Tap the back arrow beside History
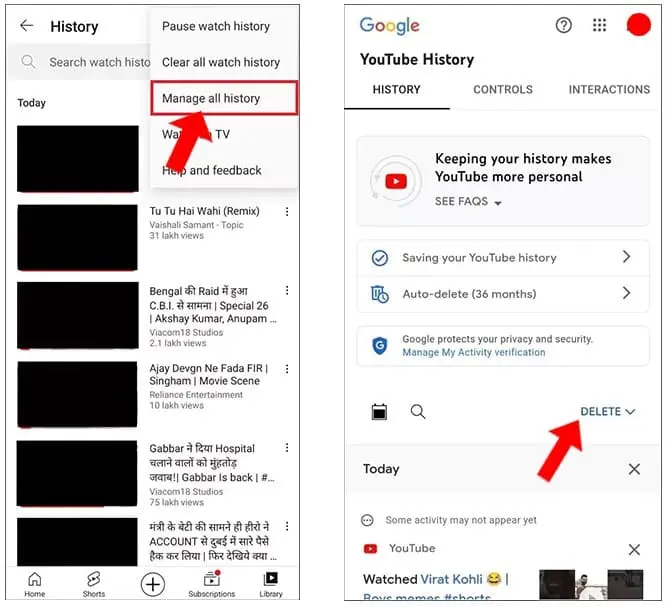This screenshot has height=607, width=669. click(26, 26)
